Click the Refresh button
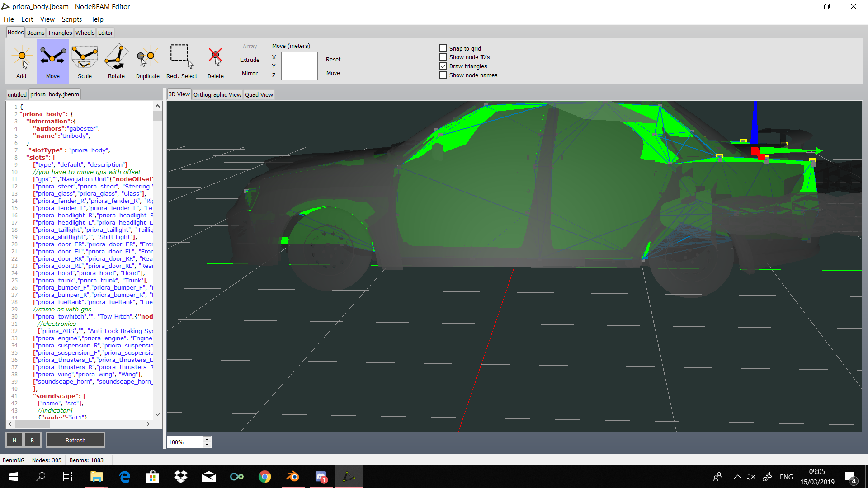Screen dimensions: 868x488 (x=75, y=440)
